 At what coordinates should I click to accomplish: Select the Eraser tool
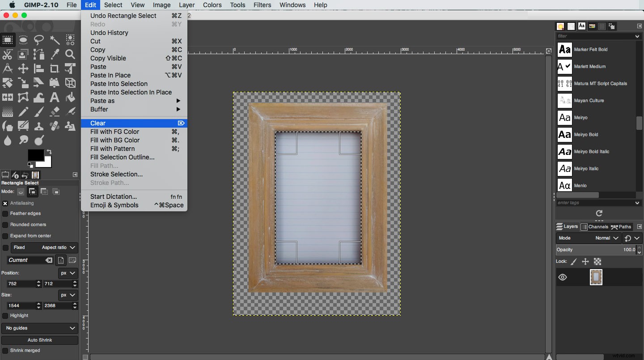[55, 111]
